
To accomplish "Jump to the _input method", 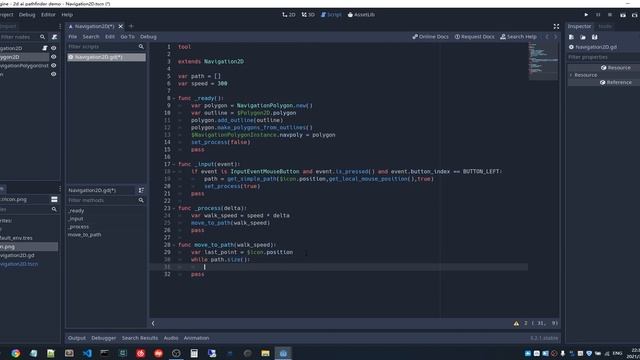I will [76, 219].
